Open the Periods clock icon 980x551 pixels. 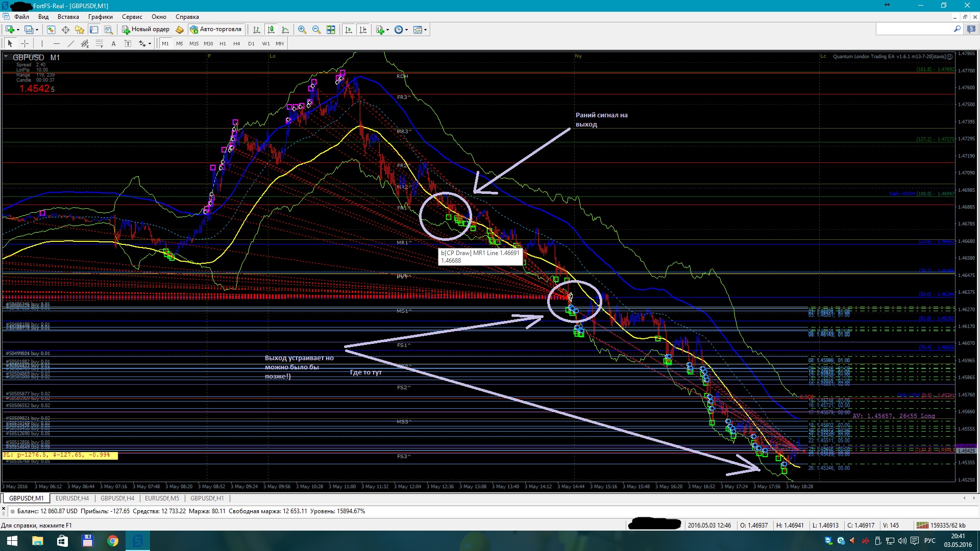click(399, 30)
